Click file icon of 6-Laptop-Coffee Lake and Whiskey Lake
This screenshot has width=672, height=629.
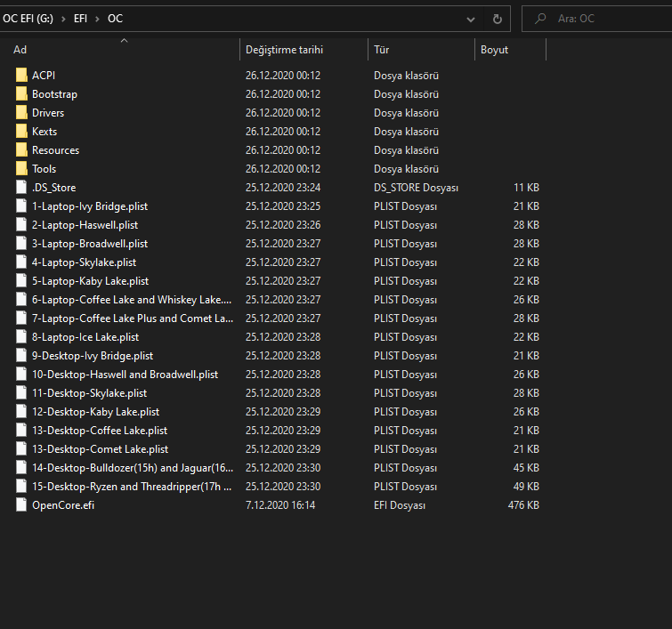coord(21,300)
